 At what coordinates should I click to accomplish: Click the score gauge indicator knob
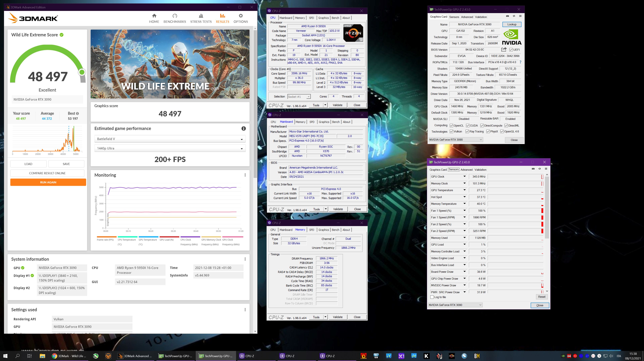(x=82, y=72)
